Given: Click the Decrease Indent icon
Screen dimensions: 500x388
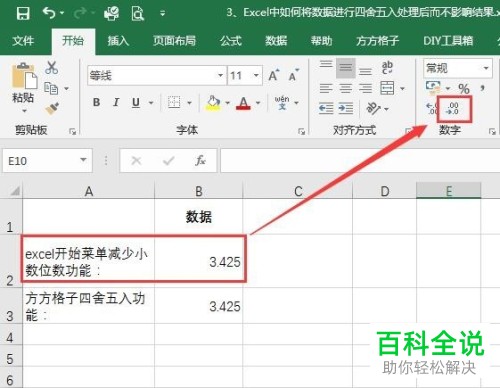Looking at the screenshot, I should click(x=326, y=108).
